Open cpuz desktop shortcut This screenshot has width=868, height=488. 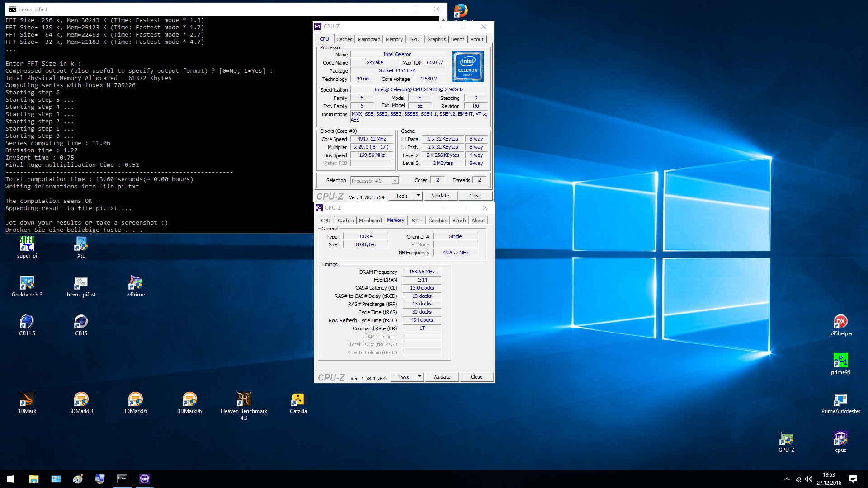tap(841, 442)
